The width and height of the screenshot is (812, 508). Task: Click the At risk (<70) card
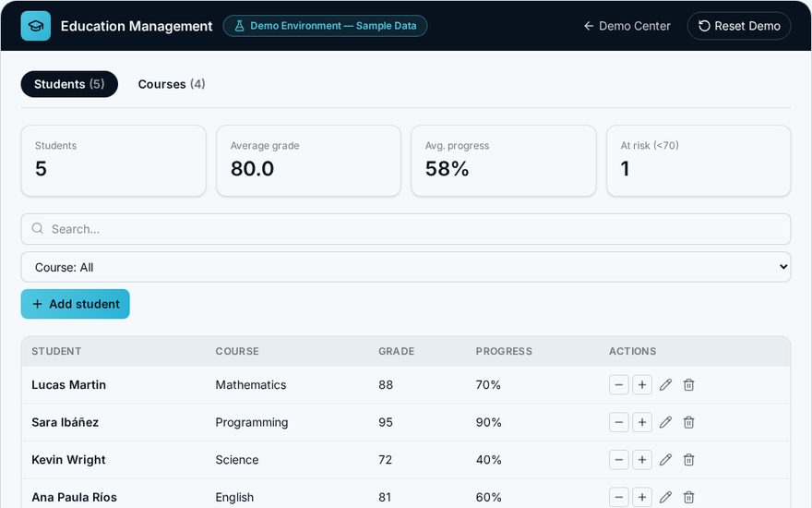click(x=699, y=161)
